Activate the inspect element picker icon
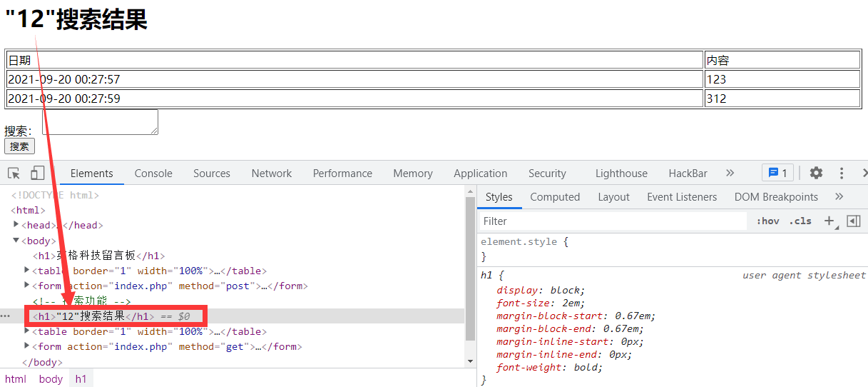This screenshot has width=868, height=387. point(14,174)
